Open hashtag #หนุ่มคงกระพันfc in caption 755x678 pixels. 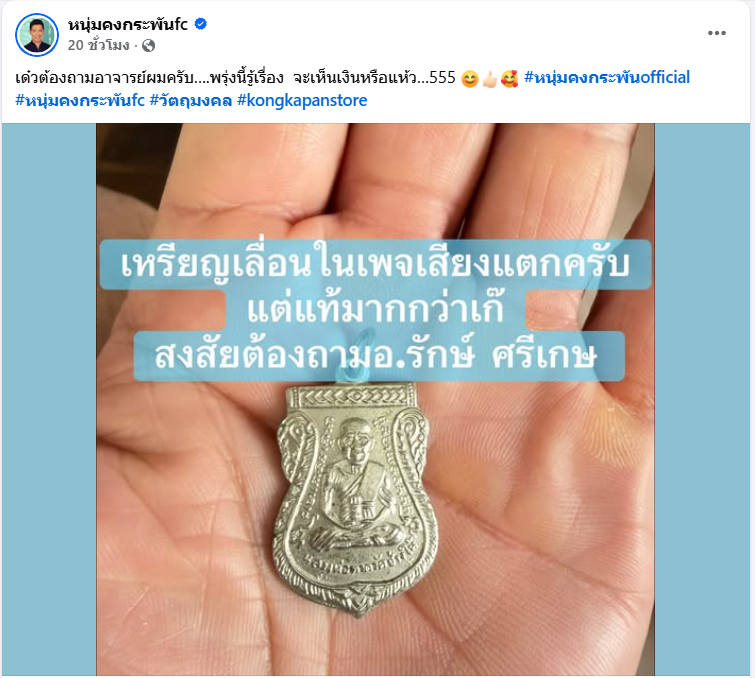[80, 100]
